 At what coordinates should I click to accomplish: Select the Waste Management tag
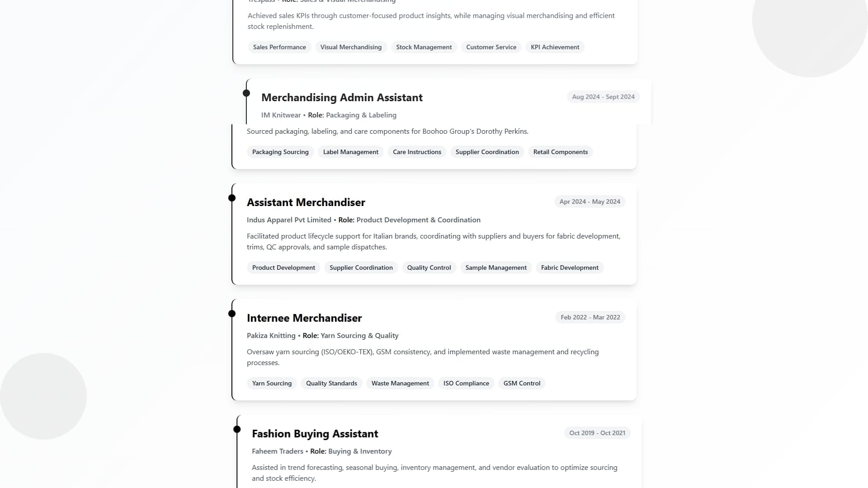click(400, 383)
